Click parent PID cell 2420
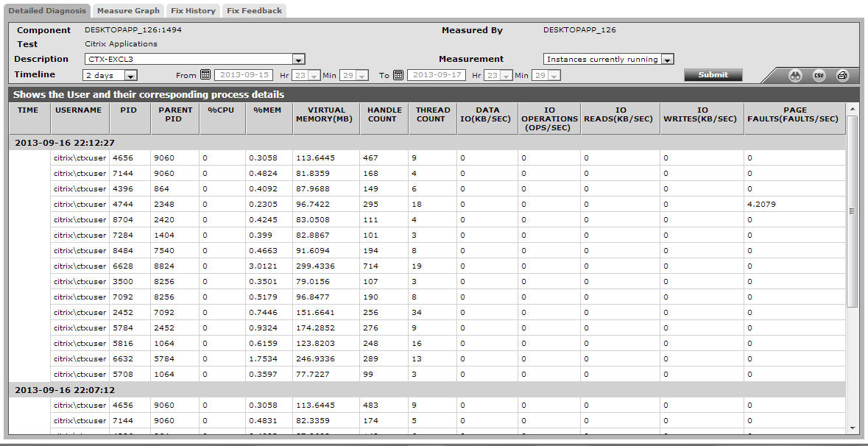The width and height of the screenshot is (868, 446). pyautogui.click(x=164, y=219)
